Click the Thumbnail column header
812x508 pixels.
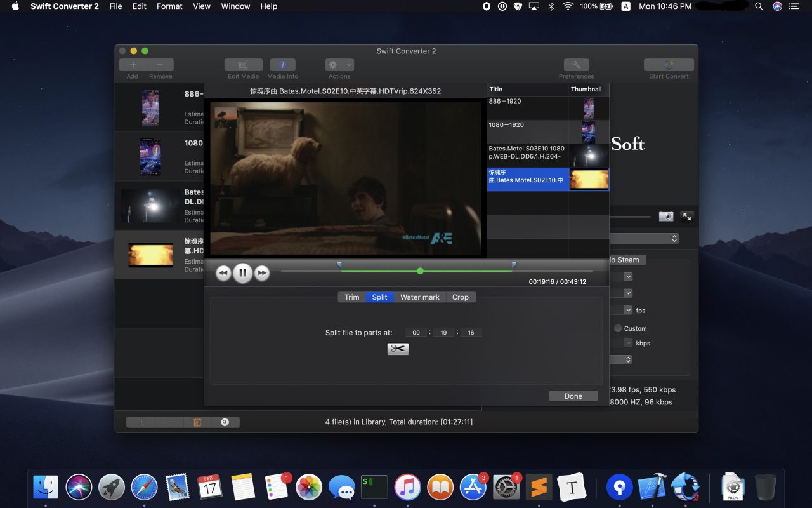(x=588, y=90)
